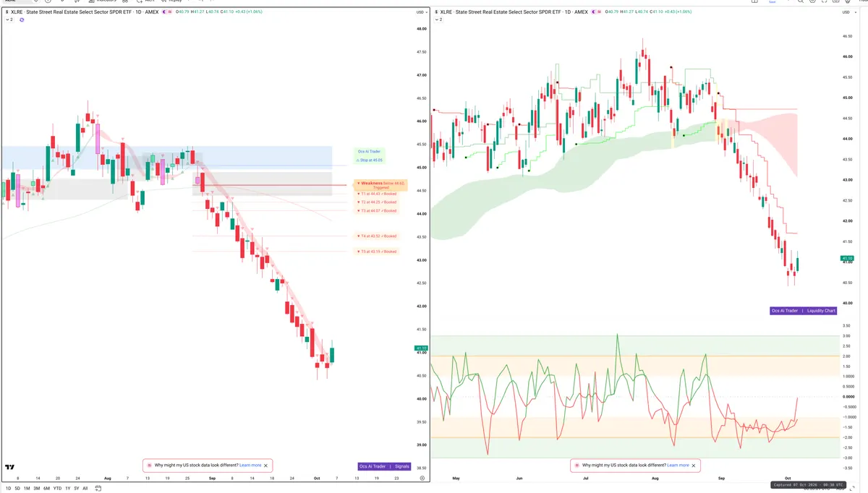Click the Weakness below 44.62 Triggered label
Screen dimensions: 868x493
[x=380, y=185]
